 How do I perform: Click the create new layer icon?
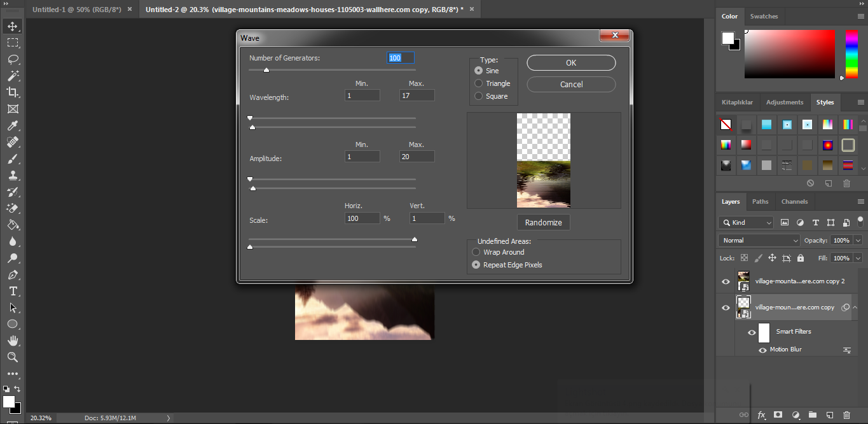[829, 415]
